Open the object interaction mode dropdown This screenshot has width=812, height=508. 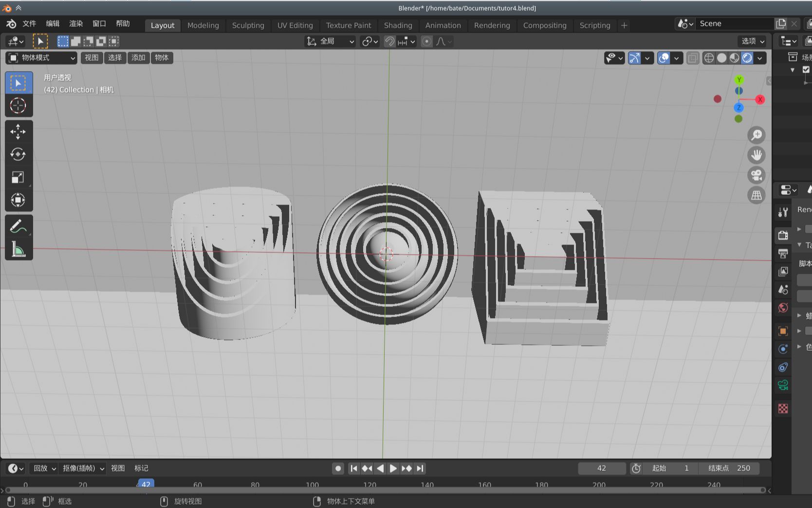point(41,57)
